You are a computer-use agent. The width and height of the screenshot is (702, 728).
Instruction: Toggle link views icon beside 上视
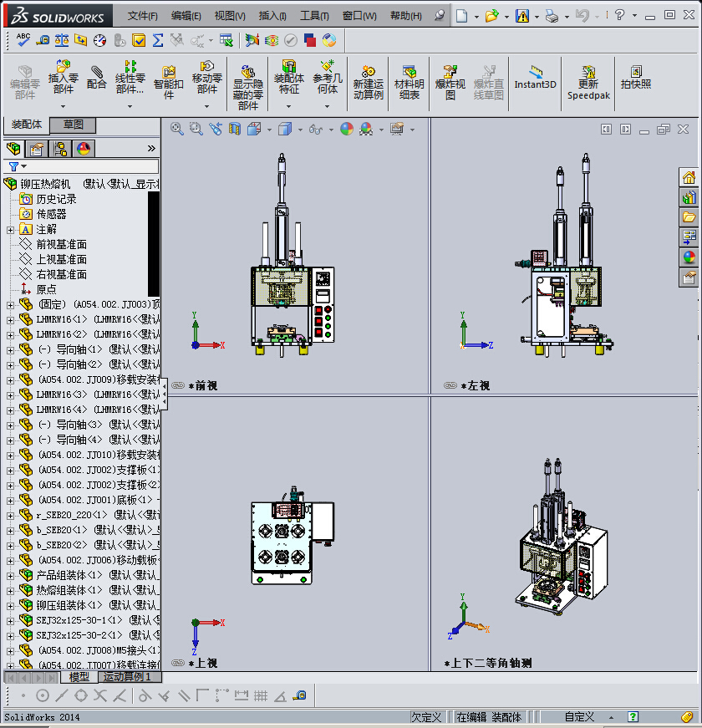coord(178,663)
